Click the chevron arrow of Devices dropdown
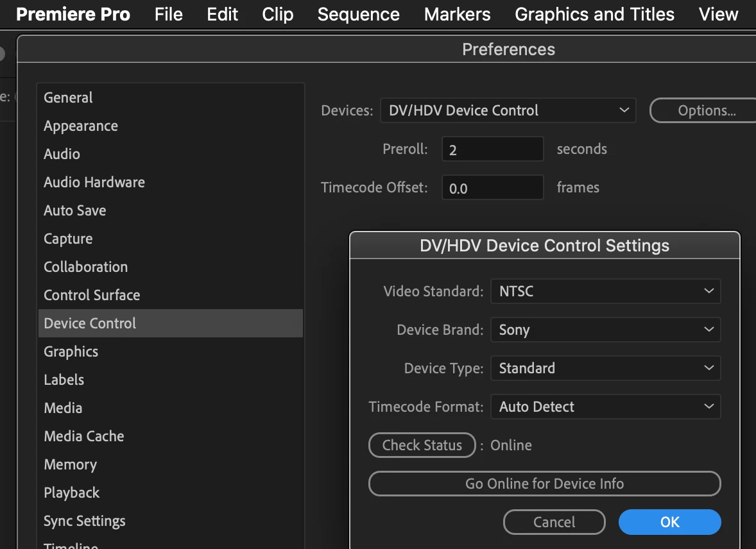756x549 pixels. point(624,110)
